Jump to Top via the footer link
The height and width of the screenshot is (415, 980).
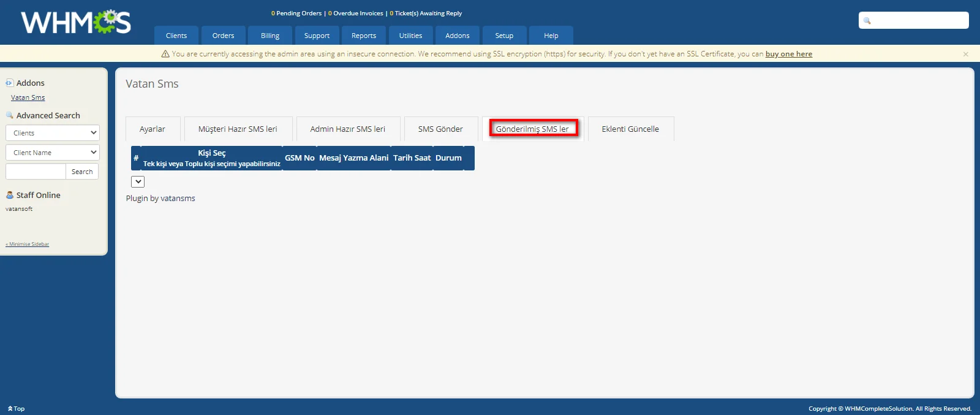(17, 409)
